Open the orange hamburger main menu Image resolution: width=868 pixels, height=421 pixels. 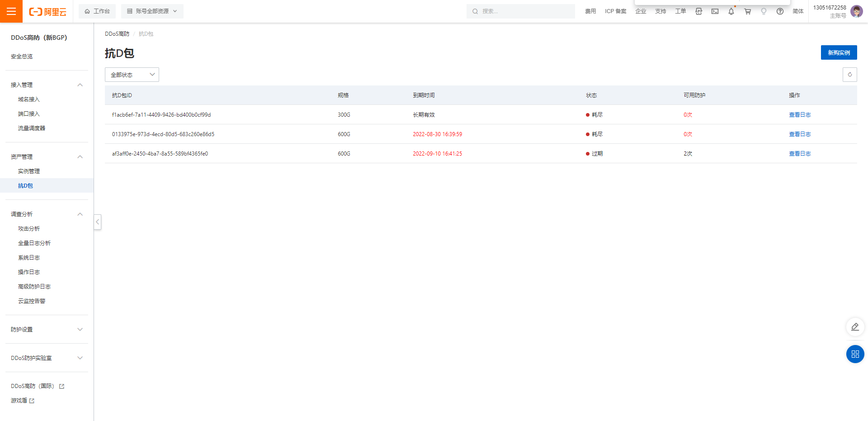coord(11,11)
